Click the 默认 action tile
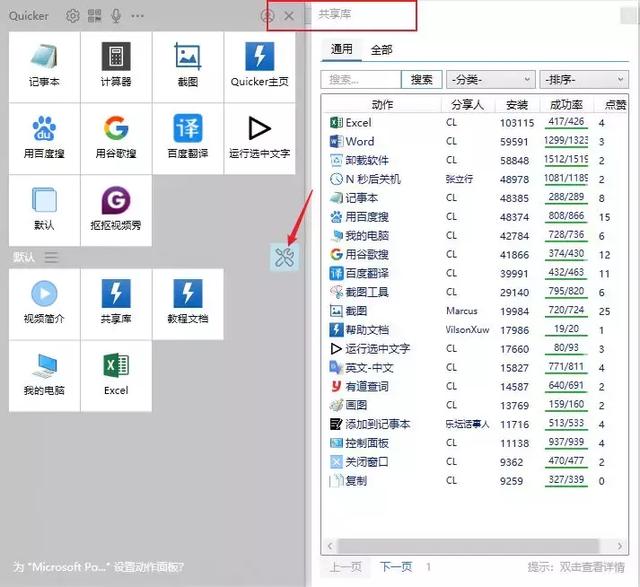This screenshot has width=640, height=587. [x=44, y=211]
